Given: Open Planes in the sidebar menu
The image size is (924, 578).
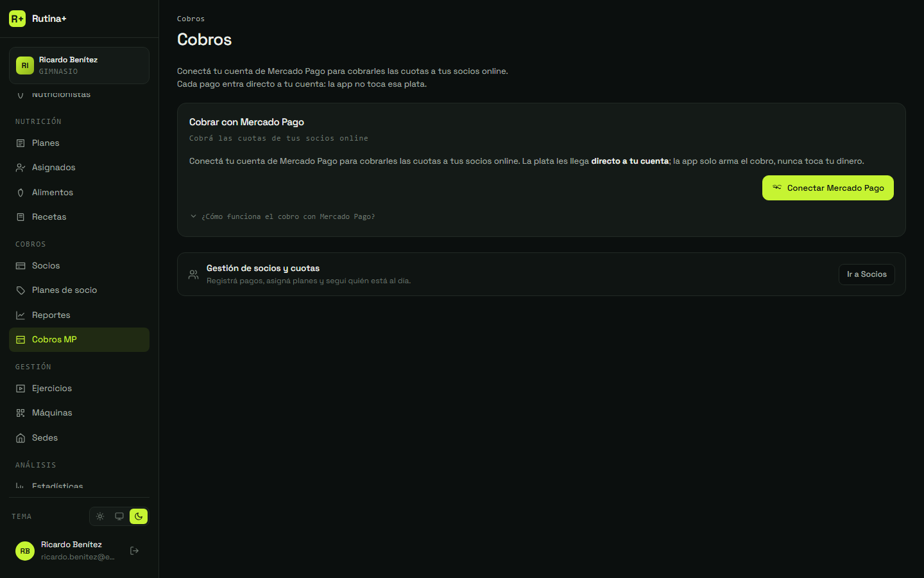Looking at the screenshot, I should point(79,143).
